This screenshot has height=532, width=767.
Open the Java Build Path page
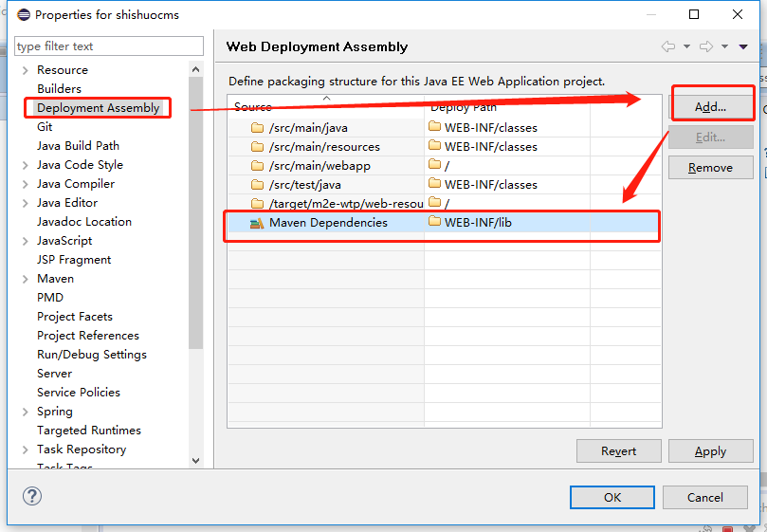tap(79, 146)
